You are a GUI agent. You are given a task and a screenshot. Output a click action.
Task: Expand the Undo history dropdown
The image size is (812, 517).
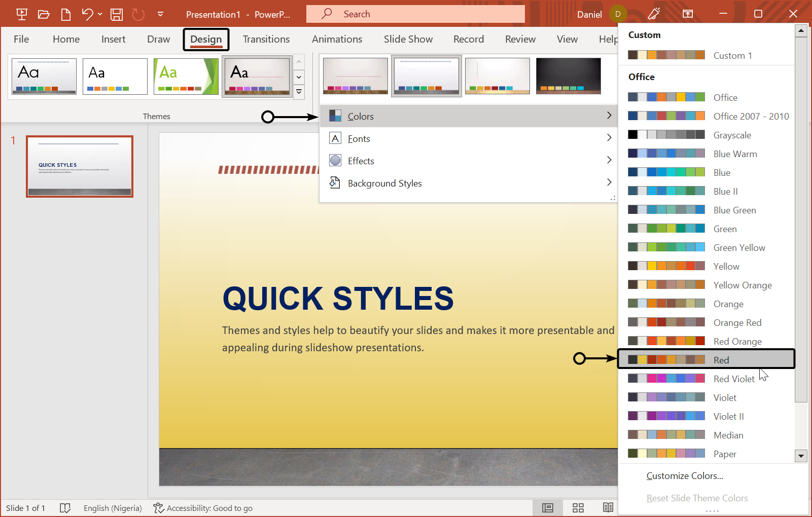point(99,14)
